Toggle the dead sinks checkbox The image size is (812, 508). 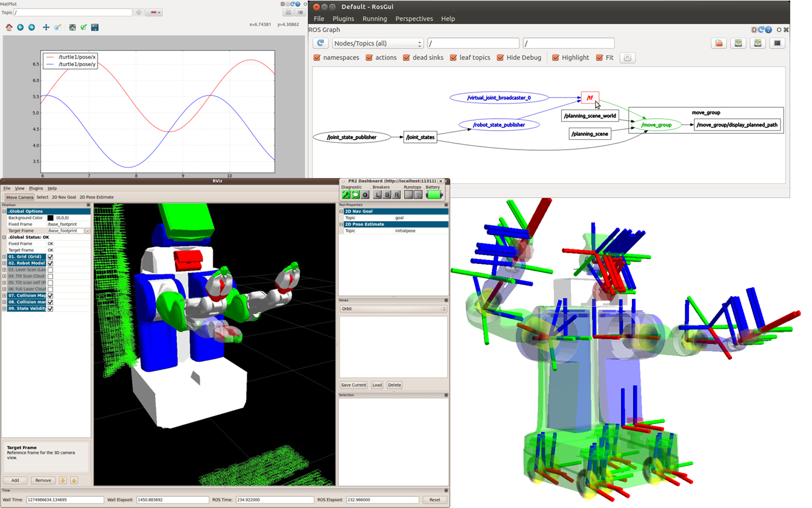[406, 58]
